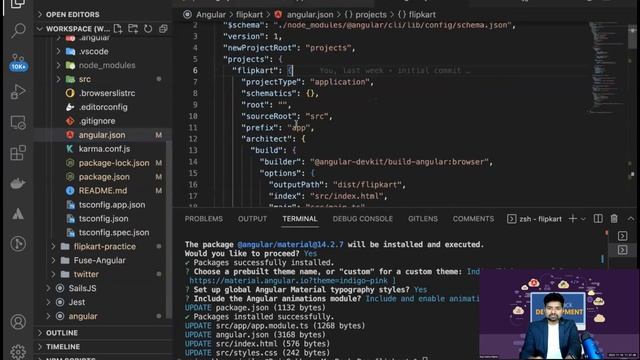Select the TERMINAL tab
Image resolution: width=640 pixels, height=360 pixels.
tap(300, 219)
